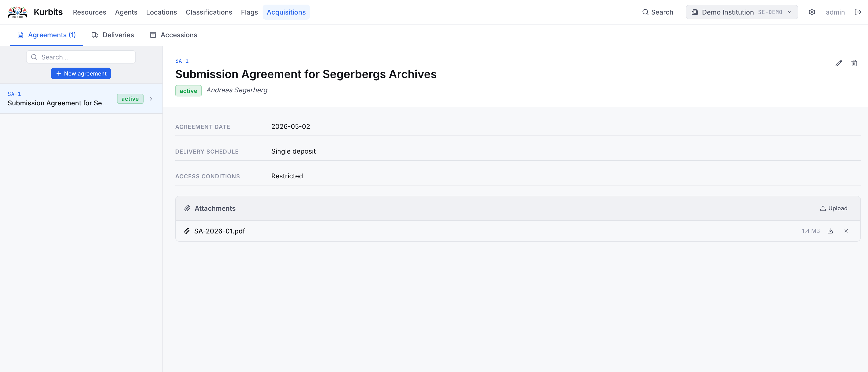The height and width of the screenshot is (372, 868).
Task: Expand the SA-1 agreement chevron
Action: tap(151, 99)
